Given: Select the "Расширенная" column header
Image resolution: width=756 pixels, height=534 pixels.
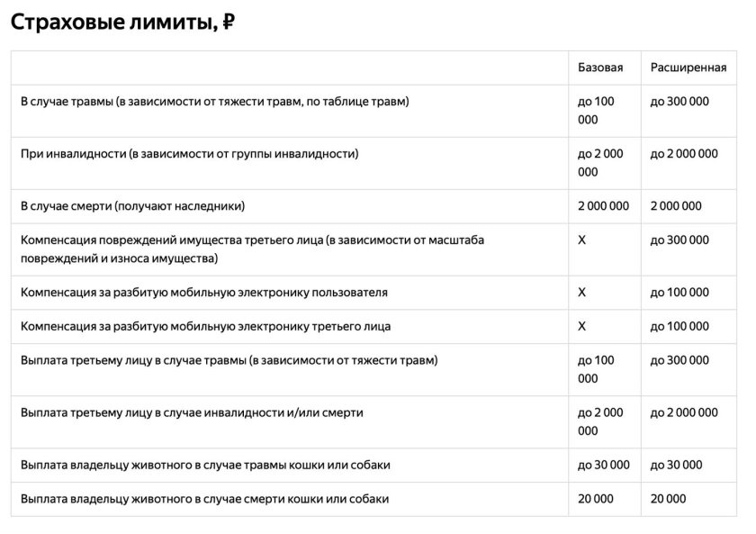Looking at the screenshot, I should 688,68.
